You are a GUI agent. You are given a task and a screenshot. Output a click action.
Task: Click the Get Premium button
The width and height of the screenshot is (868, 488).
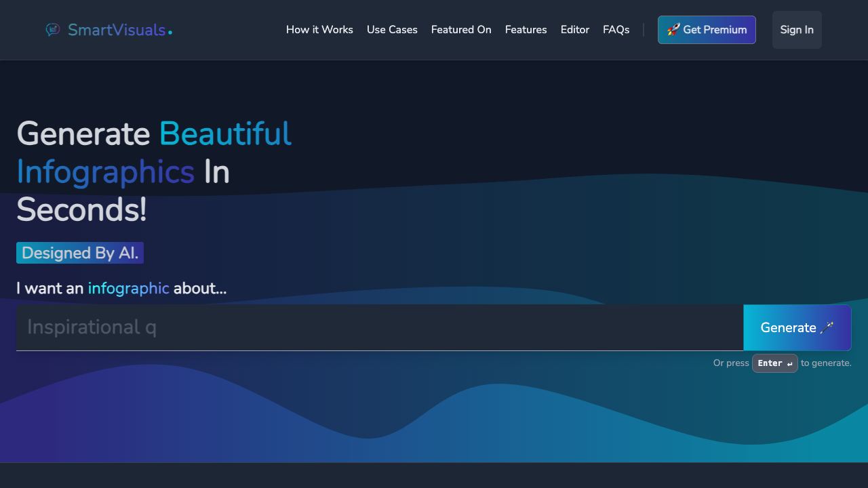[x=707, y=30]
